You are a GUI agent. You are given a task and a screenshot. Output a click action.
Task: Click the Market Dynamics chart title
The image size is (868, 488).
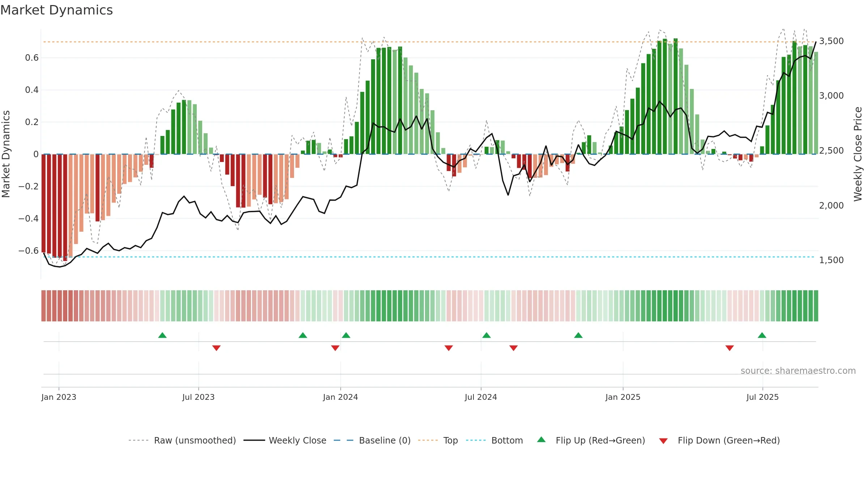tap(57, 10)
